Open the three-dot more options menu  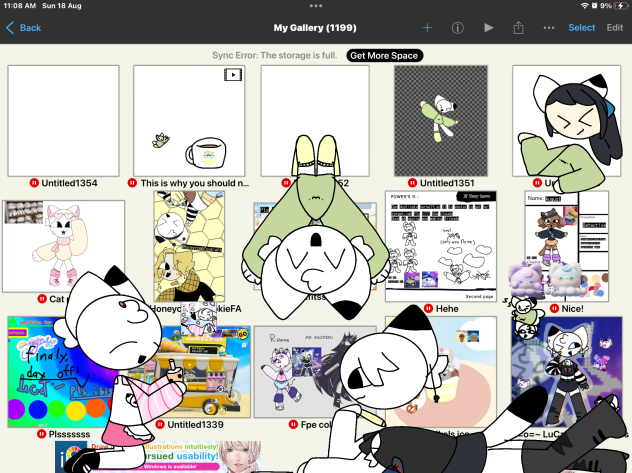pos(549,28)
